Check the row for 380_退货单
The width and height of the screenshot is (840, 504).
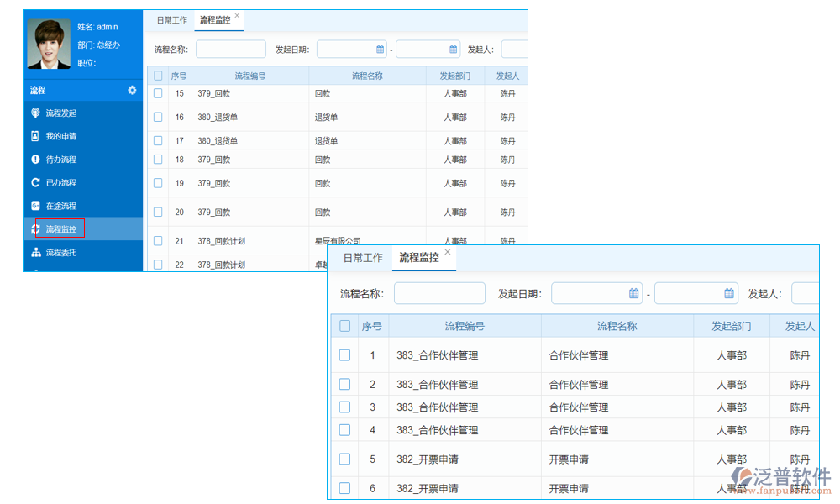[157, 117]
